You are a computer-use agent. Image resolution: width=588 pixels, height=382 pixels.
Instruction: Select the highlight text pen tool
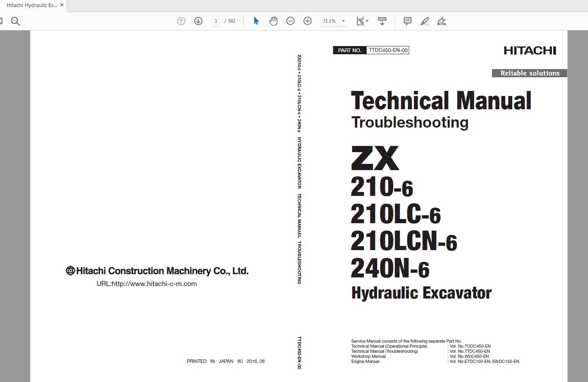tap(425, 21)
